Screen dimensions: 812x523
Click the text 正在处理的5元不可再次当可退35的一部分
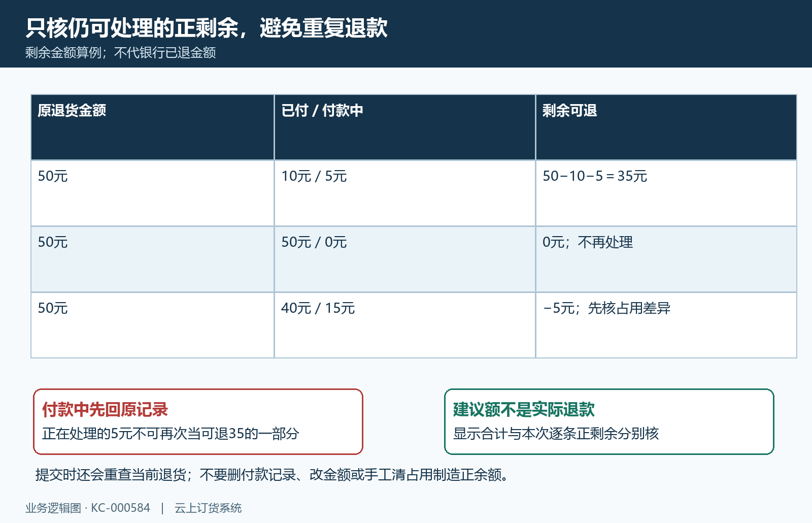click(x=171, y=434)
